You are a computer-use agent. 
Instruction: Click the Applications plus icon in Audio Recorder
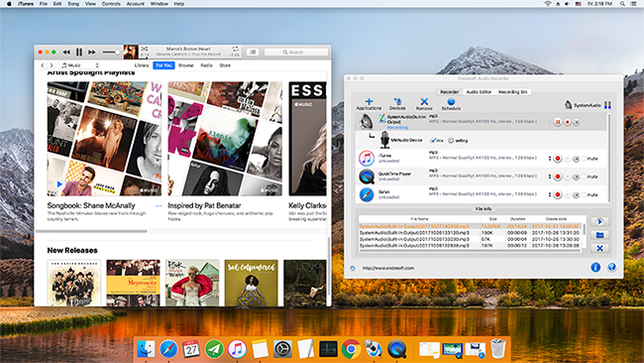coord(369,101)
